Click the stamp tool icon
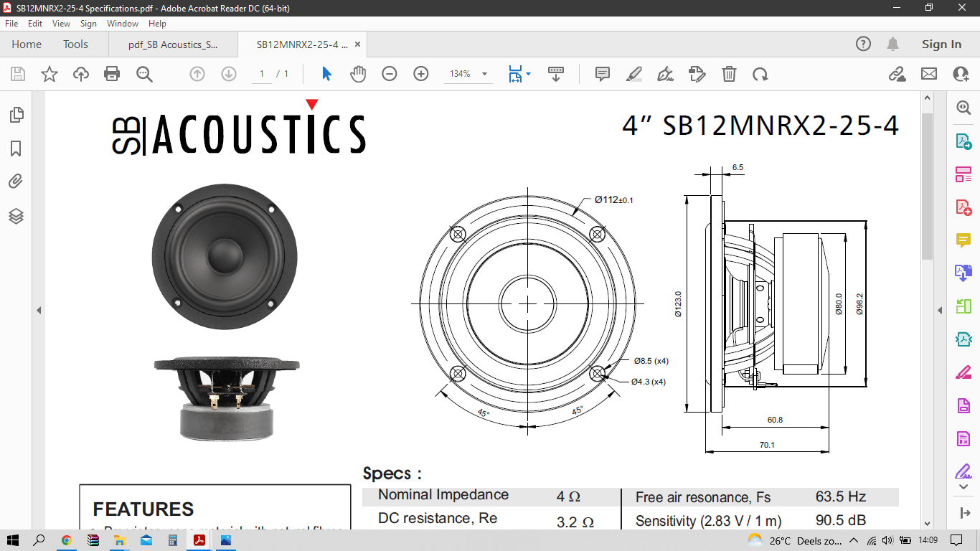The height and width of the screenshot is (551, 980). tap(697, 74)
